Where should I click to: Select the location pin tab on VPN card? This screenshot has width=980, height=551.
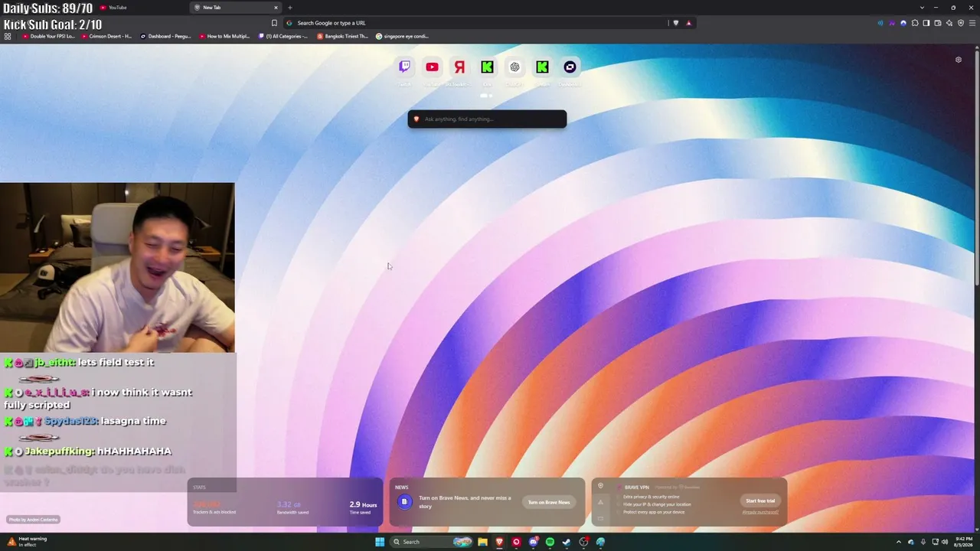[x=600, y=486]
